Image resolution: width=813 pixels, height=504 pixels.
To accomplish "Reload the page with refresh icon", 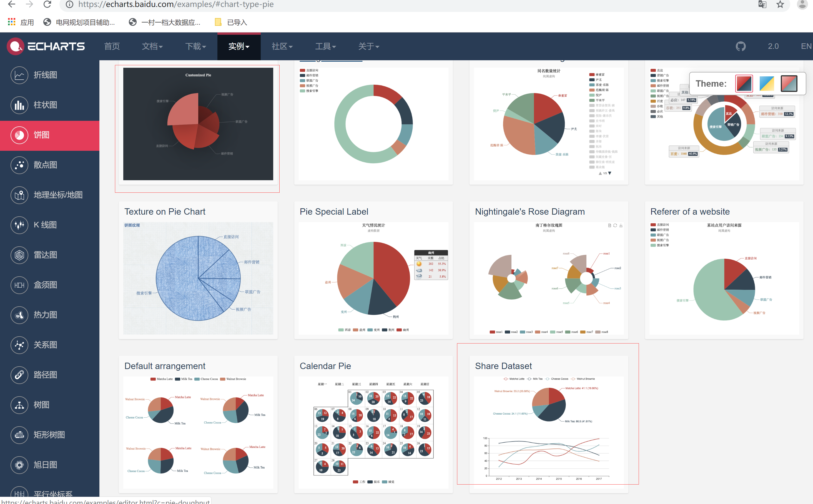I will click(48, 4).
